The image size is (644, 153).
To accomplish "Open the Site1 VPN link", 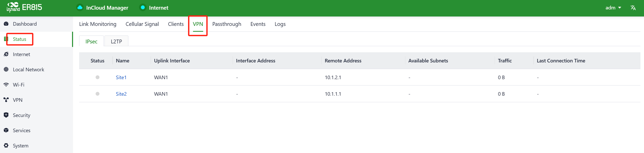I will pyautogui.click(x=121, y=77).
